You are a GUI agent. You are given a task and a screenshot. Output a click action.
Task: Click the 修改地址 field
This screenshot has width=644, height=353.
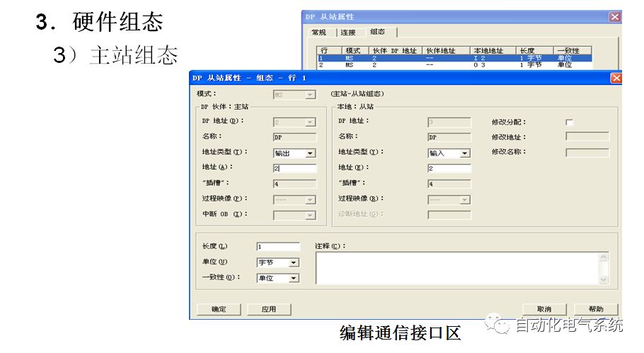587,137
